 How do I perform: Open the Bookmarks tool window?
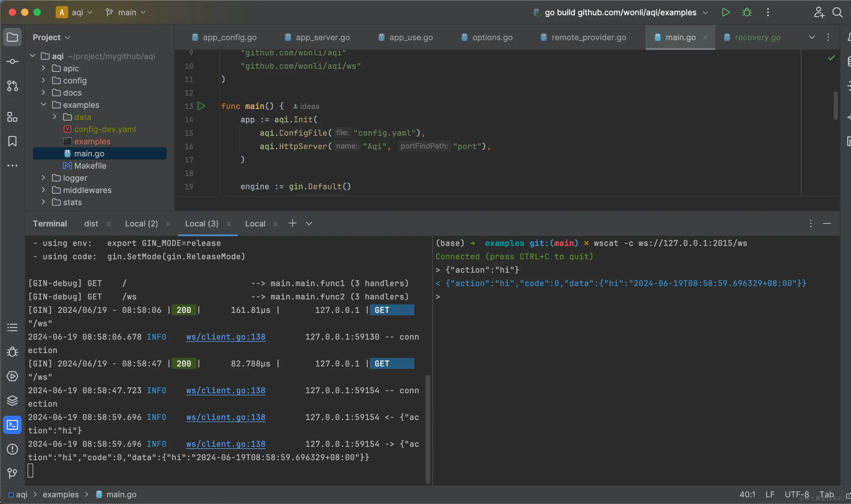coord(12,141)
